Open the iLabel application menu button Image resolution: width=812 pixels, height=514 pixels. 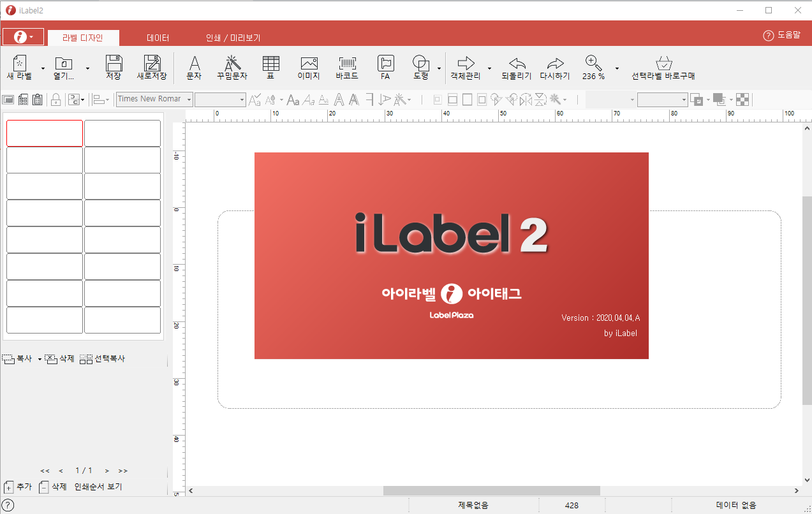[x=24, y=37]
